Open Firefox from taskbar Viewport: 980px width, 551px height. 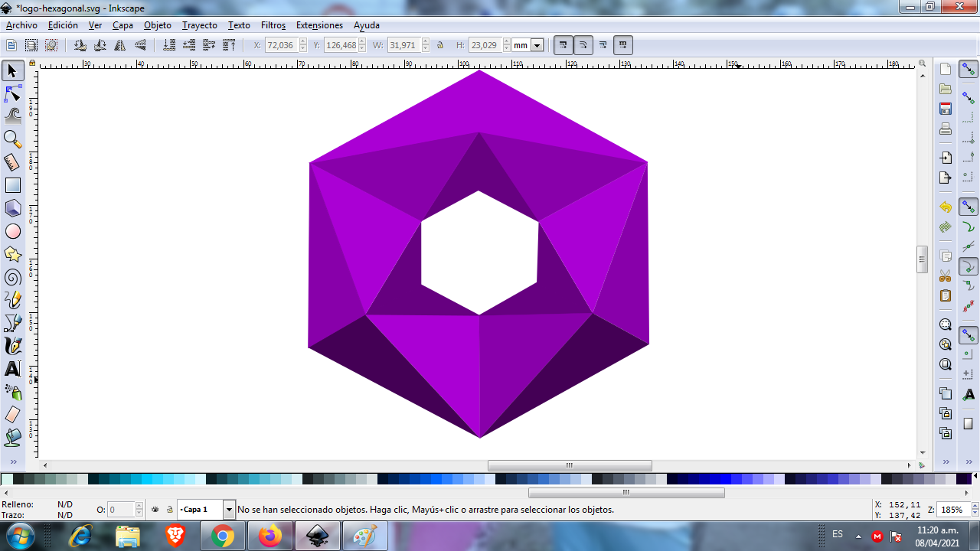point(269,536)
